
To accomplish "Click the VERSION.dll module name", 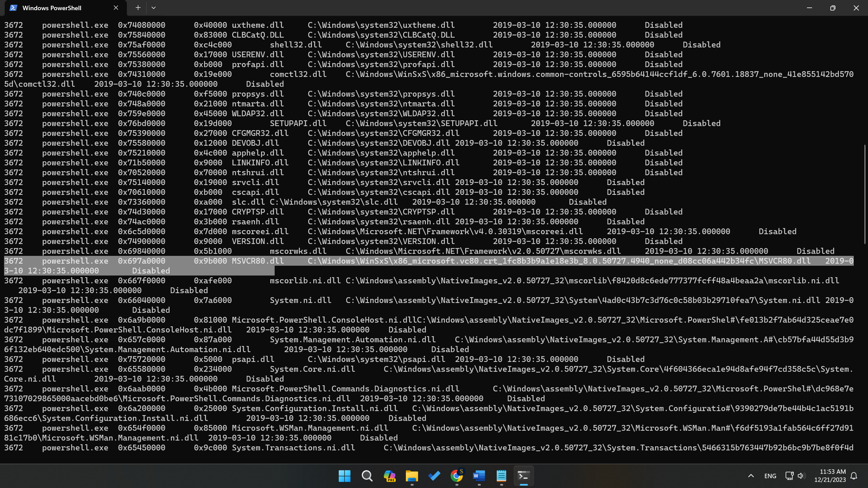I will pos(258,241).
